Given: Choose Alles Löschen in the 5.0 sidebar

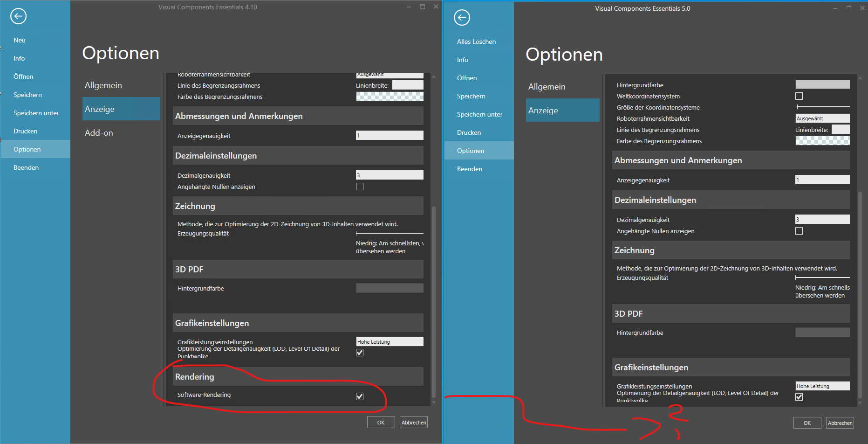Looking at the screenshot, I should 476,42.
